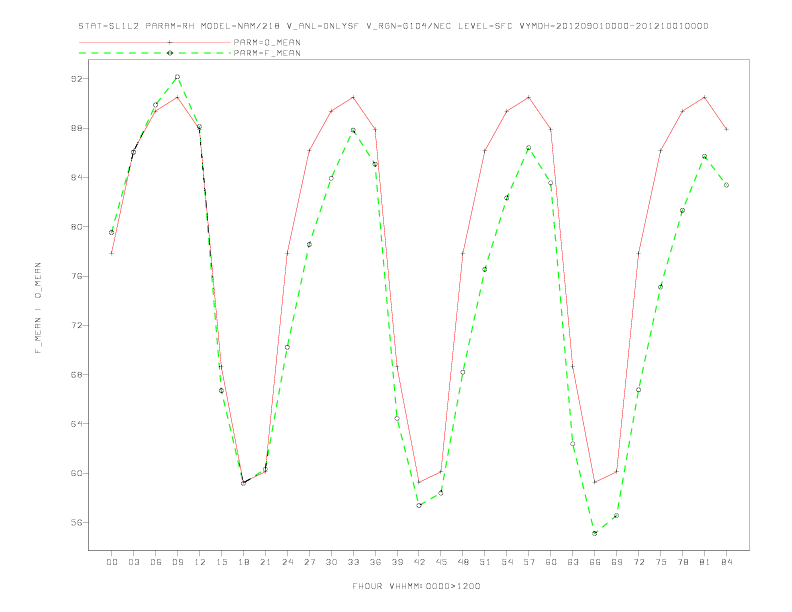Click the 48 forecast hour label
The height and width of the screenshot is (612, 792).
(463, 562)
